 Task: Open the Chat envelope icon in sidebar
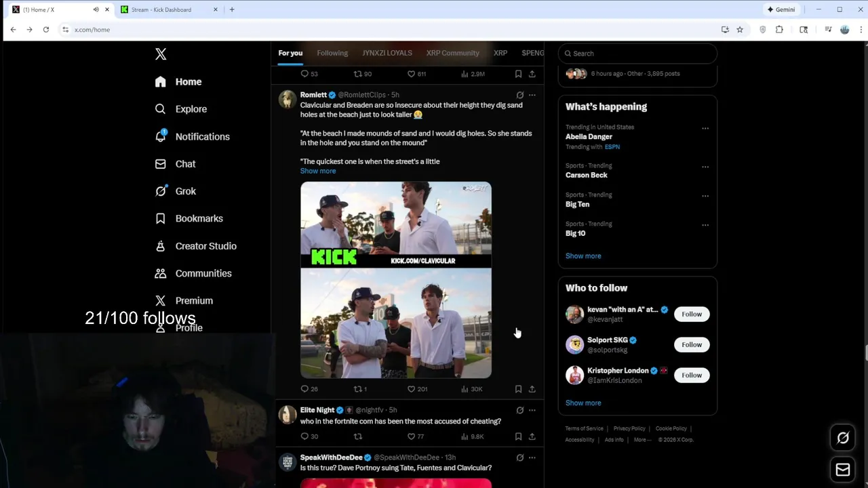pyautogui.click(x=160, y=164)
